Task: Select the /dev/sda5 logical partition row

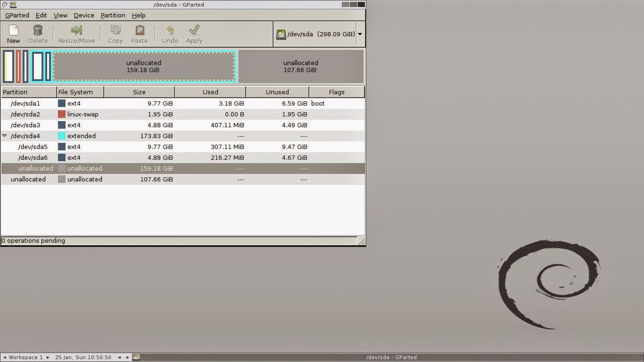Action: coord(183,147)
